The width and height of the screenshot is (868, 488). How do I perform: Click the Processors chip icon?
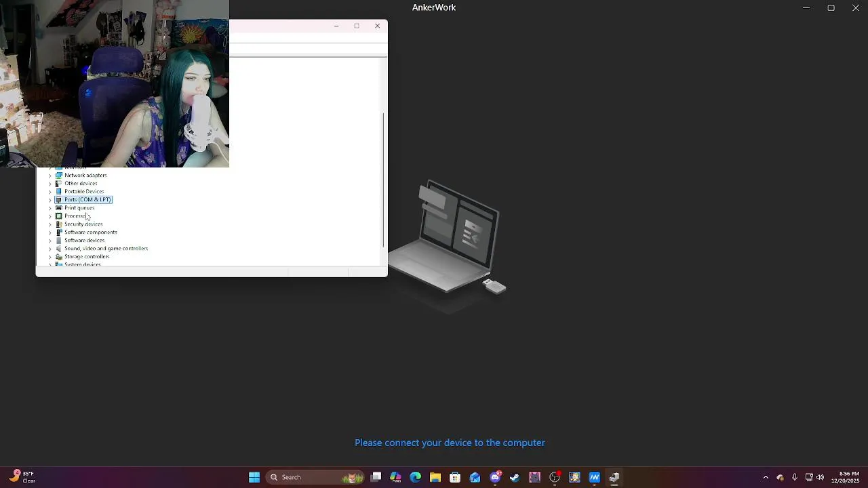click(59, 216)
